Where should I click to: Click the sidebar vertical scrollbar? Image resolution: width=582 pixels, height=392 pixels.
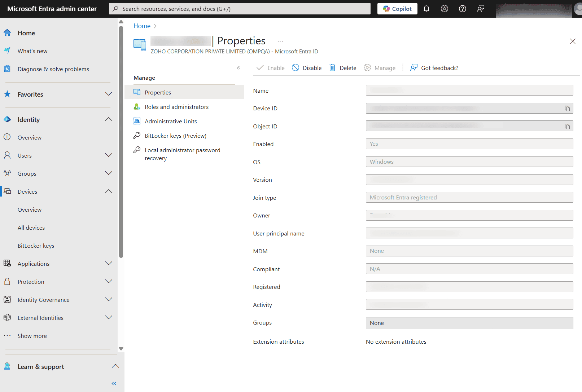coord(121,142)
